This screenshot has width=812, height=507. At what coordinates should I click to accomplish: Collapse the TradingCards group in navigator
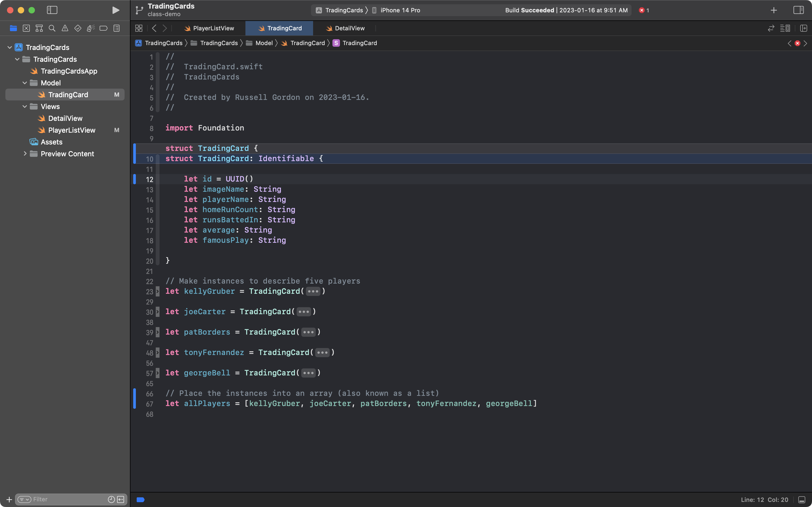point(17,59)
